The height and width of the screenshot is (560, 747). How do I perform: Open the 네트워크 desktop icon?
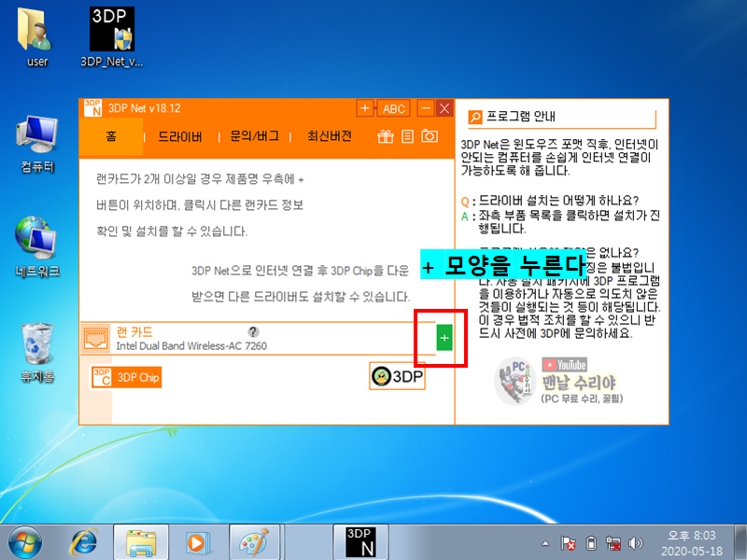(x=37, y=246)
